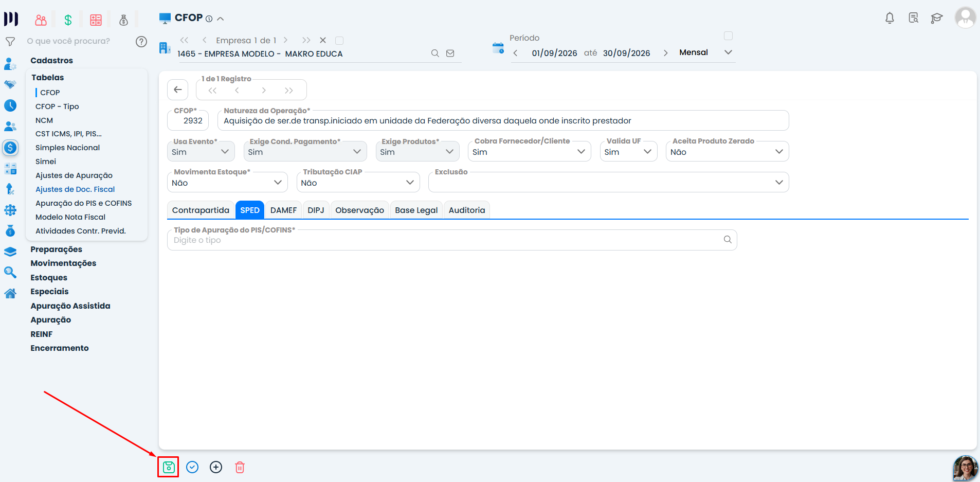Open Usa Evento dropdown
This screenshot has width=980, height=482.
click(201, 151)
